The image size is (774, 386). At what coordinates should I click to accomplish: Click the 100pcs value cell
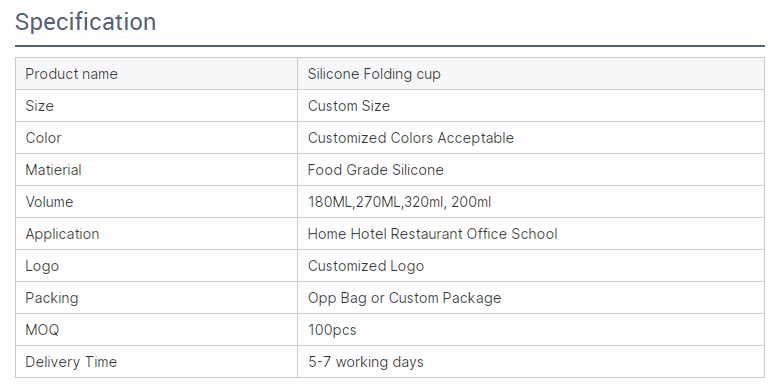(531, 330)
